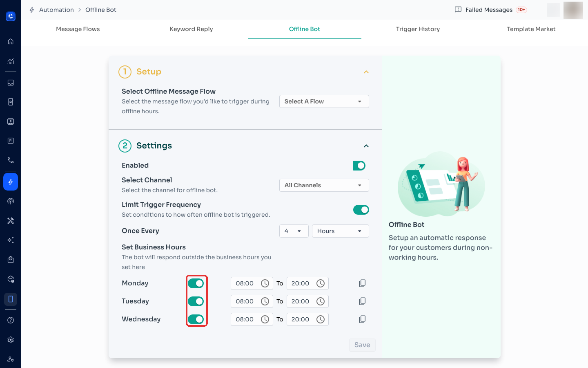Open the Select A Flow dropdown
Screen dimensions: 588x368
click(x=324, y=101)
